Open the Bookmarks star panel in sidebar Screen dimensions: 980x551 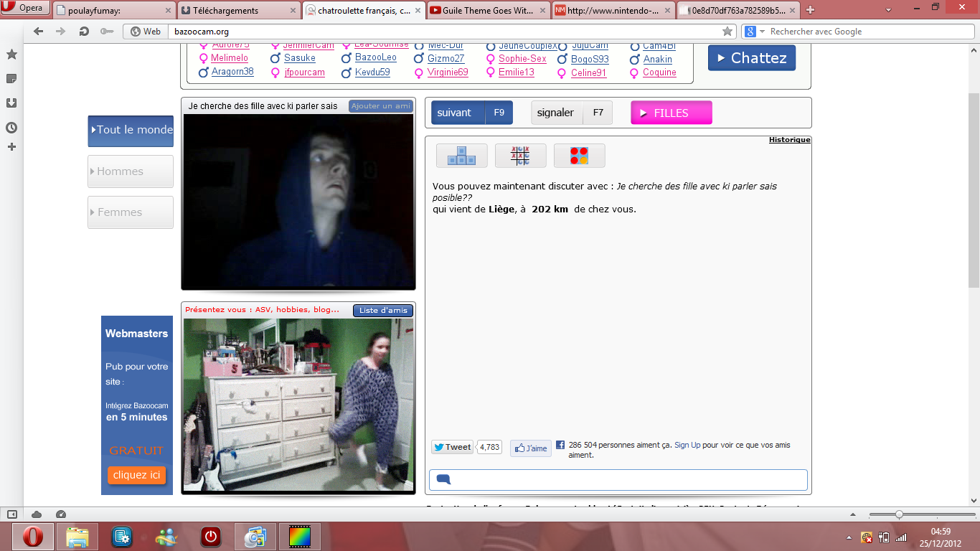tap(11, 55)
